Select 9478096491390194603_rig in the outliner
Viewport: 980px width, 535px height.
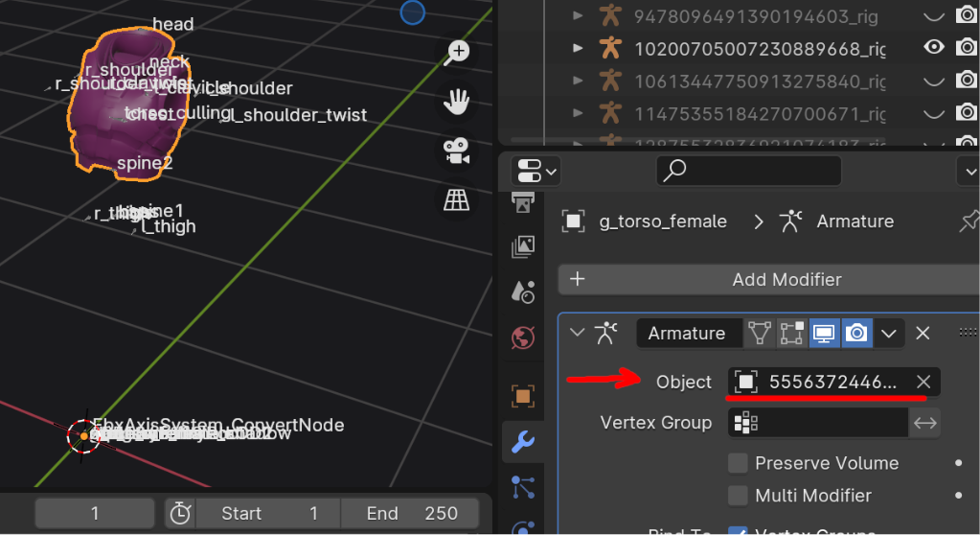click(756, 16)
